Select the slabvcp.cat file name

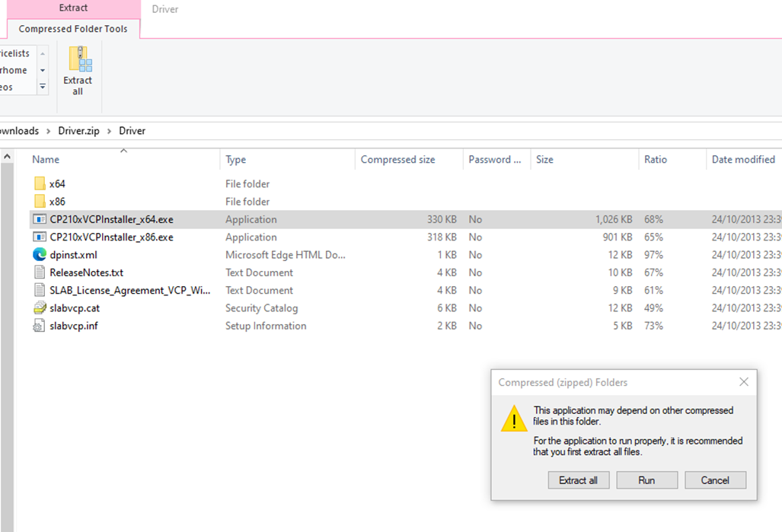pos(75,308)
